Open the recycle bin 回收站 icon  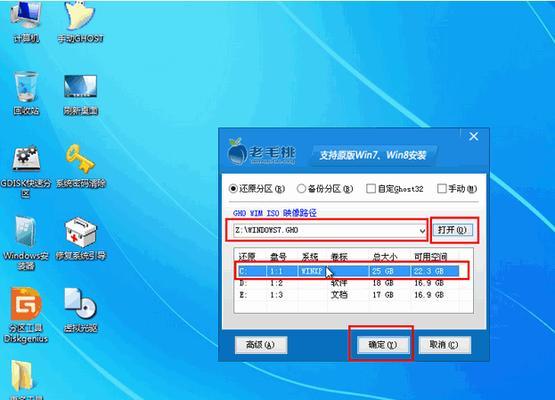(26, 93)
